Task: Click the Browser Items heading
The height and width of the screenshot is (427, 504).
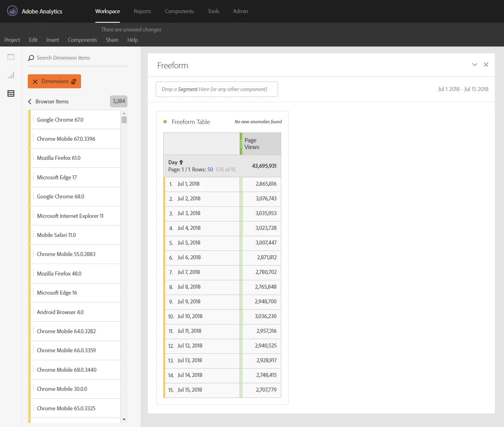Action: [52, 101]
